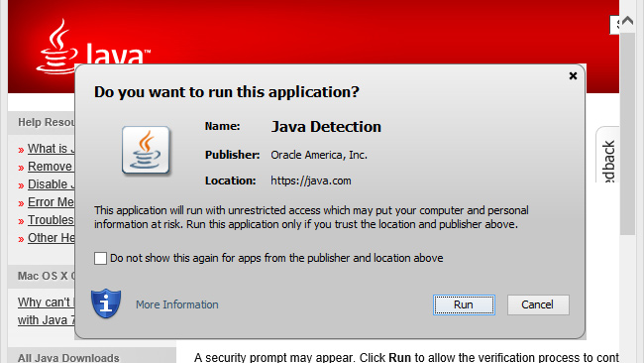
Task: Click the red arrow bullet beside 'Disable'
Action: (x=21, y=185)
